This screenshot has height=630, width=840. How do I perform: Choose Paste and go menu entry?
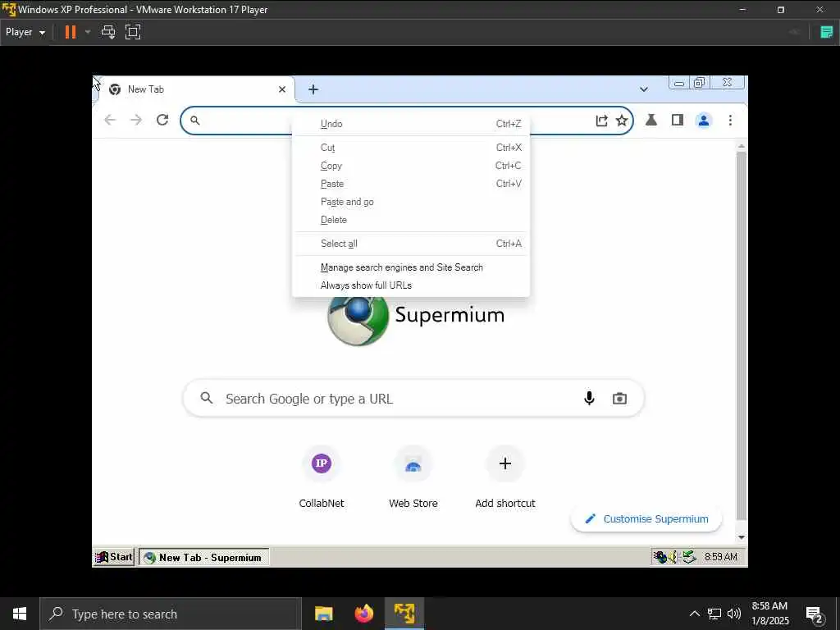411,202
